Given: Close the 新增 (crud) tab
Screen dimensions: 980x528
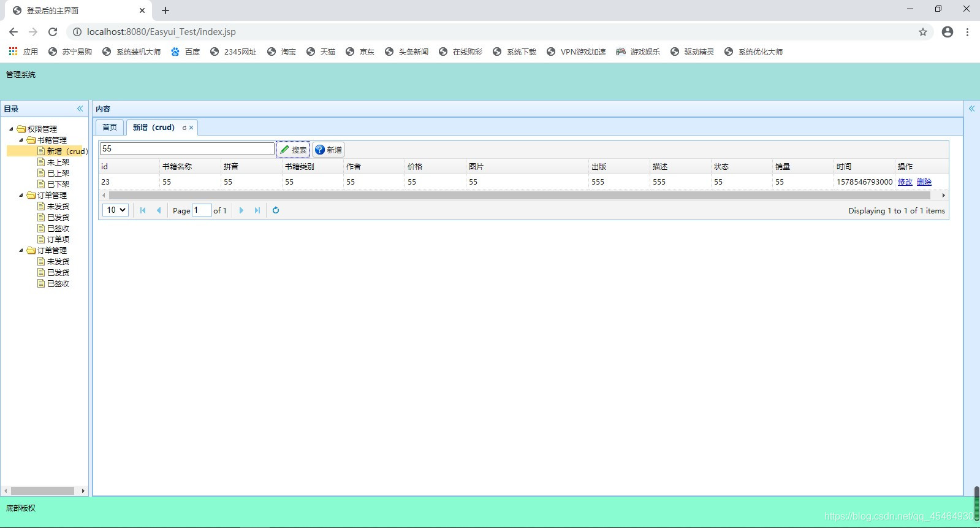Looking at the screenshot, I should click(x=191, y=128).
